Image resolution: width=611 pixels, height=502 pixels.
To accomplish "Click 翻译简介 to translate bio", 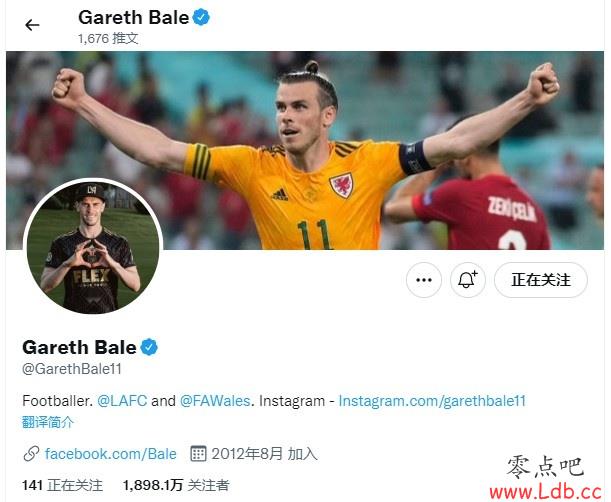I will pyautogui.click(x=48, y=422).
